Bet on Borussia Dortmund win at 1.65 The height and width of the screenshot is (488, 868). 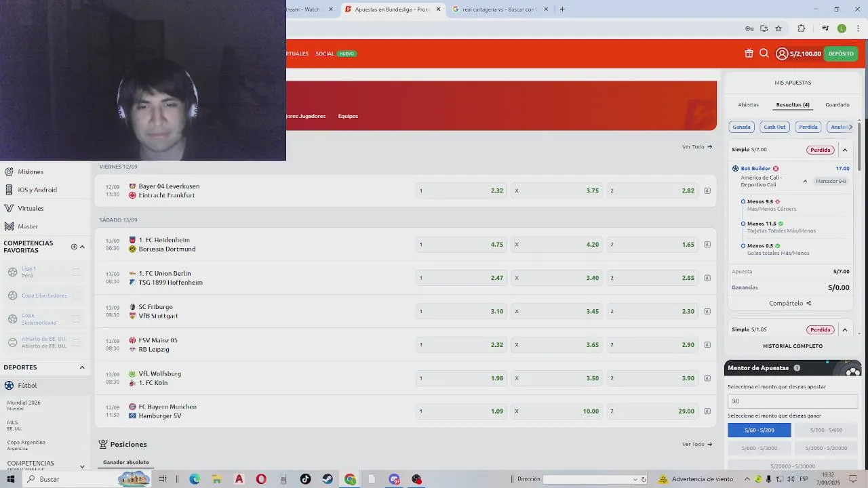[652, 245]
